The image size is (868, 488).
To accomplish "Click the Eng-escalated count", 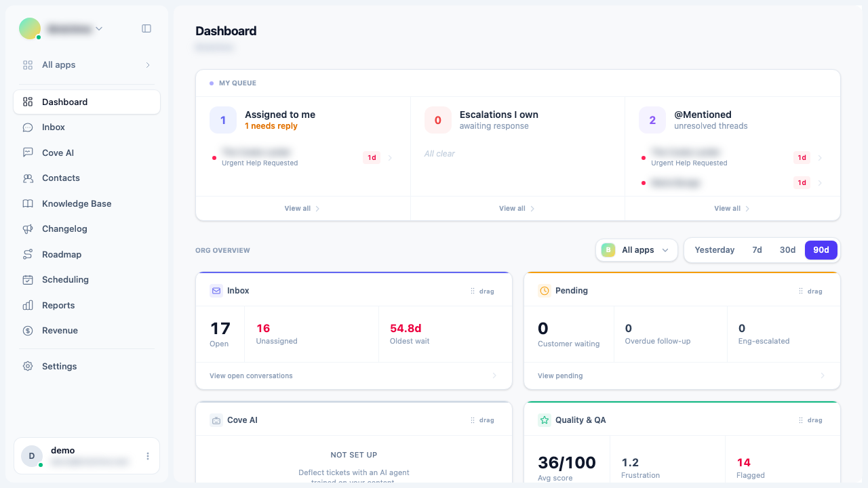I will point(742,328).
